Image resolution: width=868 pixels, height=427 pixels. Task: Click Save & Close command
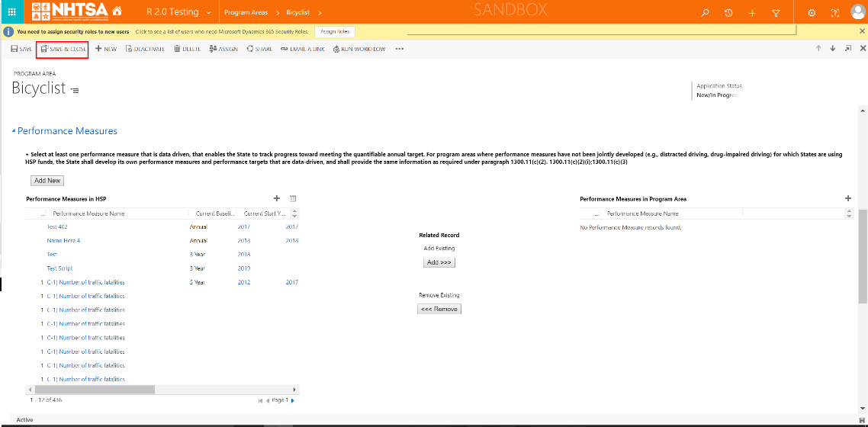[x=63, y=49]
